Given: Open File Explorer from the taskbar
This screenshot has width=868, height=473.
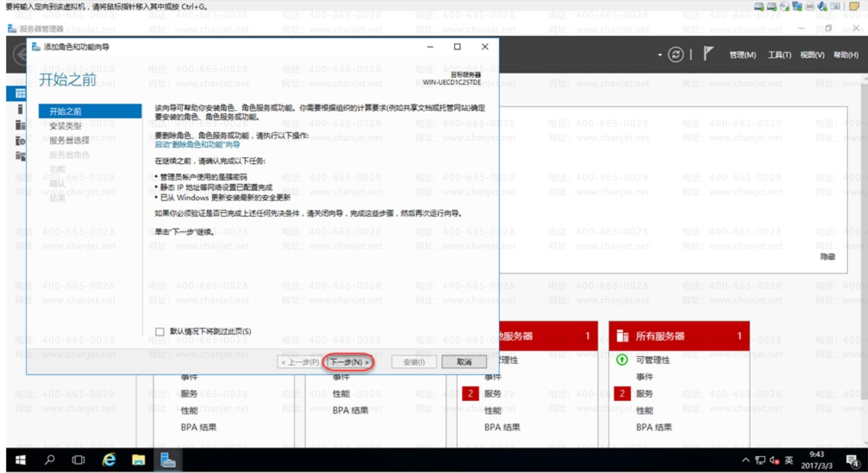Looking at the screenshot, I should (138, 460).
